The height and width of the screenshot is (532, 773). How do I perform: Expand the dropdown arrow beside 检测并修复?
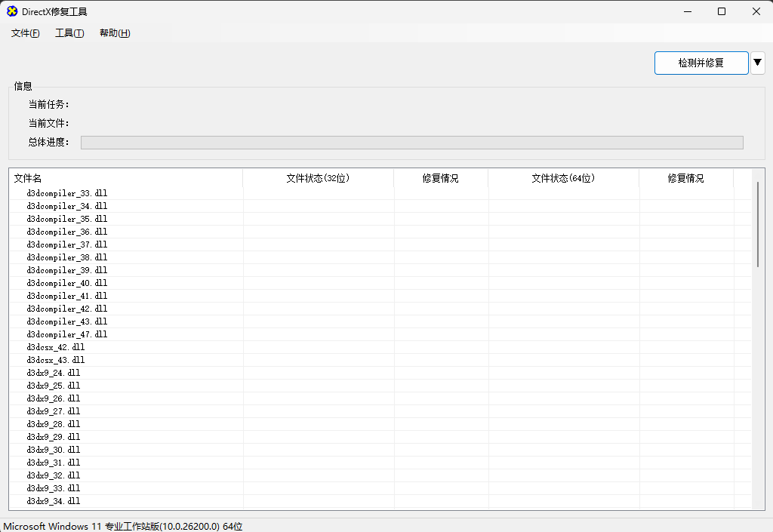[757, 63]
